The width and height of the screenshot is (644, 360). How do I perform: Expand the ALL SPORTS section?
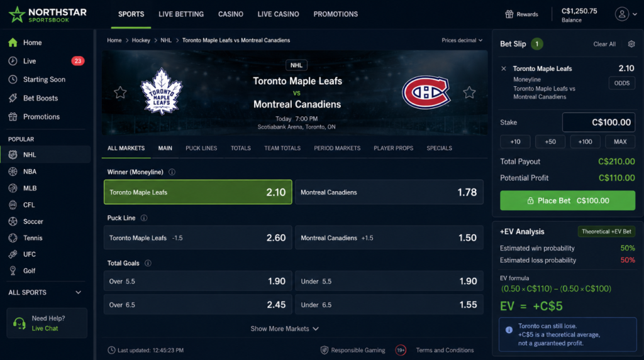45,292
